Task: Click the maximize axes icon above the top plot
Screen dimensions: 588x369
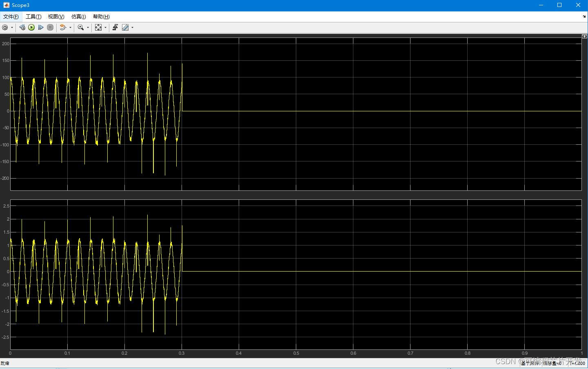Action: 584,37
